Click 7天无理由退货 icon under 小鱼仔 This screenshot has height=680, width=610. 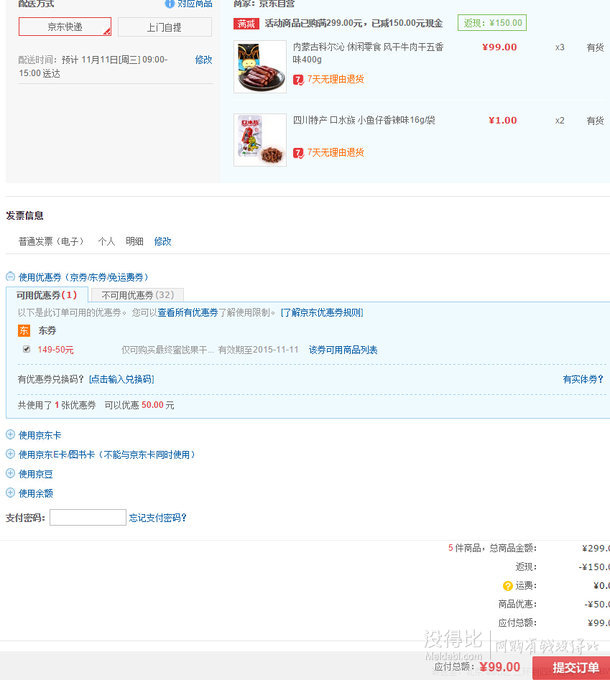[298, 153]
